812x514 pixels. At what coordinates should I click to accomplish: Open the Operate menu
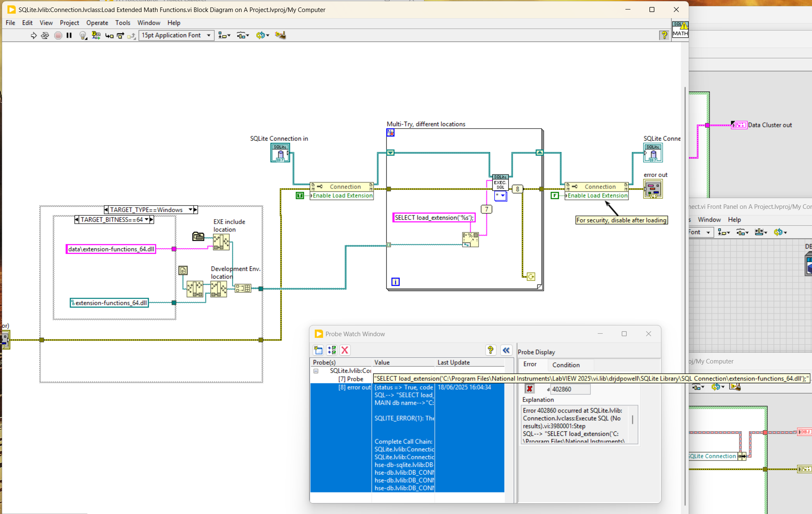pyautogui.click(x=97, y=23)
